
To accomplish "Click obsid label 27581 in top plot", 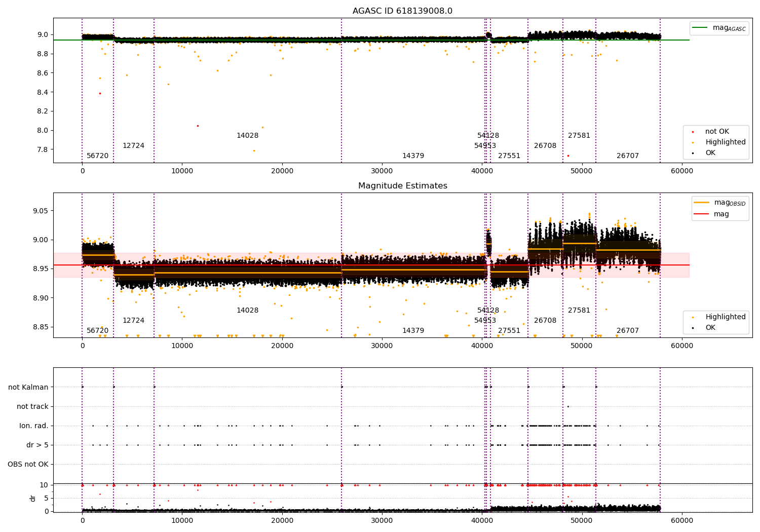I will click(579, 136).
